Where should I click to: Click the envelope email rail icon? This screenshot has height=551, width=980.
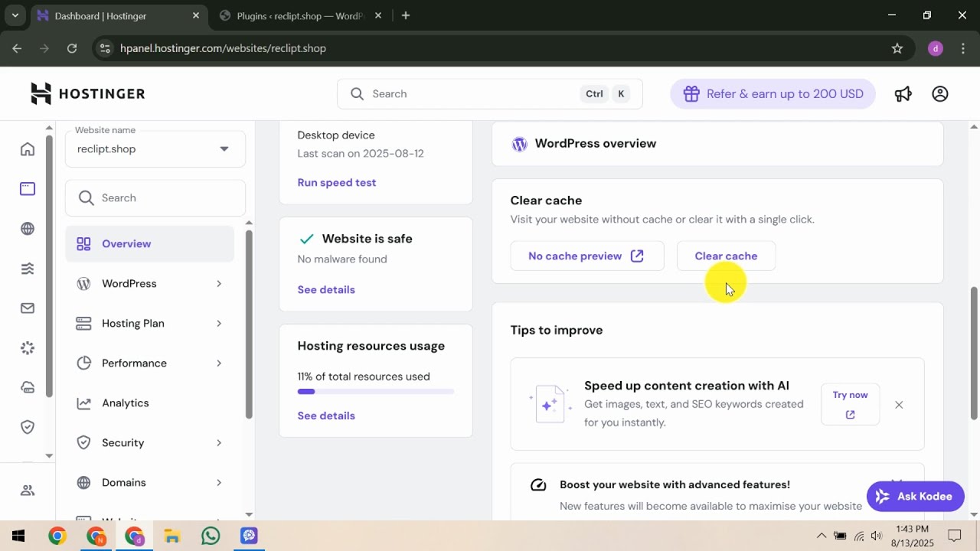click(28, 308)
